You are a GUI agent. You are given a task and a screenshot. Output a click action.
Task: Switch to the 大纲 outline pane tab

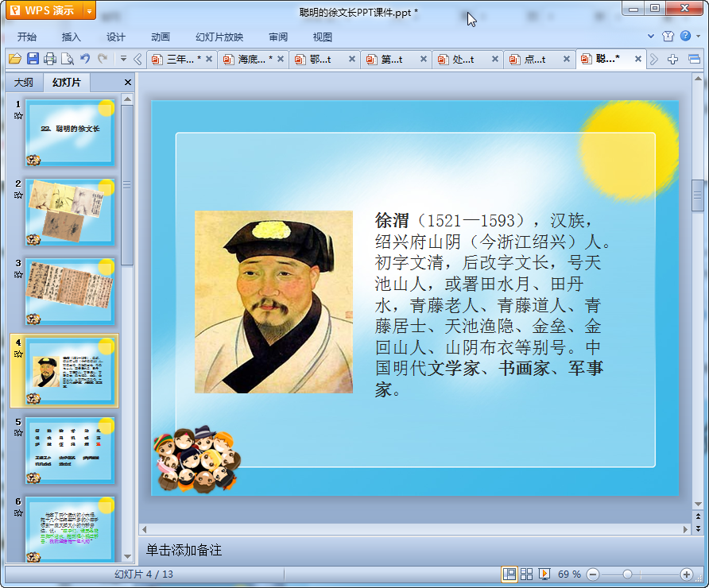click(24, 83)
